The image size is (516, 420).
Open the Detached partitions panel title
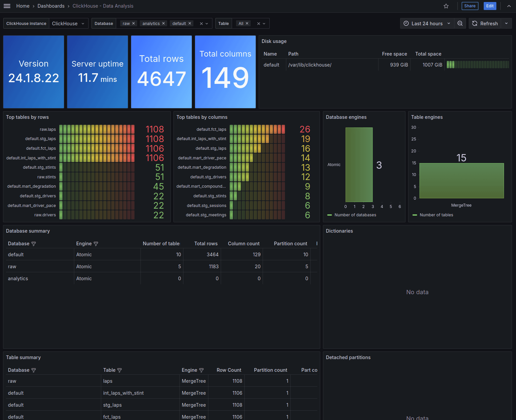[348, 357]
